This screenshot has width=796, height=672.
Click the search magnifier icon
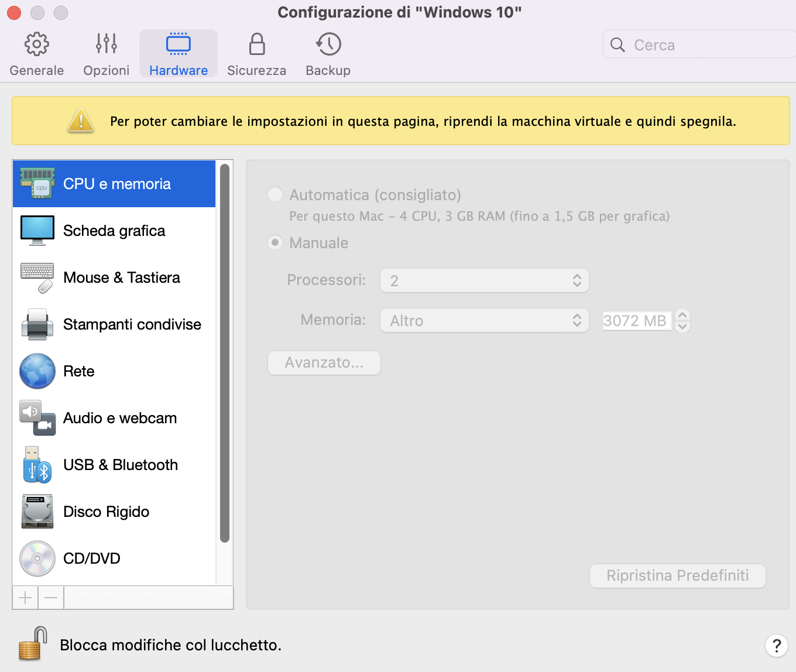617,44
